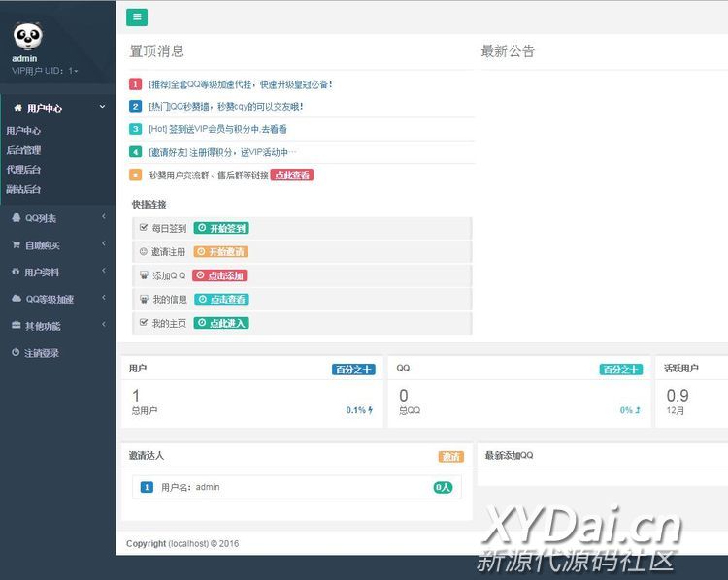
Task: Click check icon beside 每日签到
Action: [144, 227]
